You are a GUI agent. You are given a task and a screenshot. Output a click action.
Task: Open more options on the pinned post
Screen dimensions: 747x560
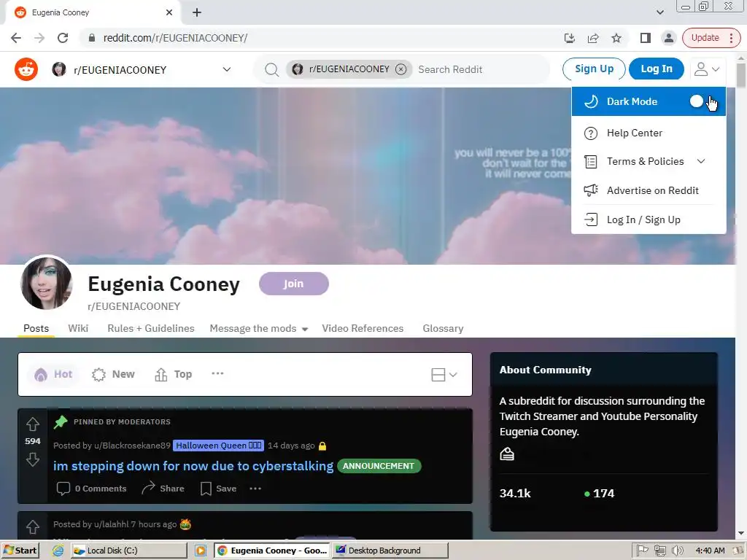[255, 489]
